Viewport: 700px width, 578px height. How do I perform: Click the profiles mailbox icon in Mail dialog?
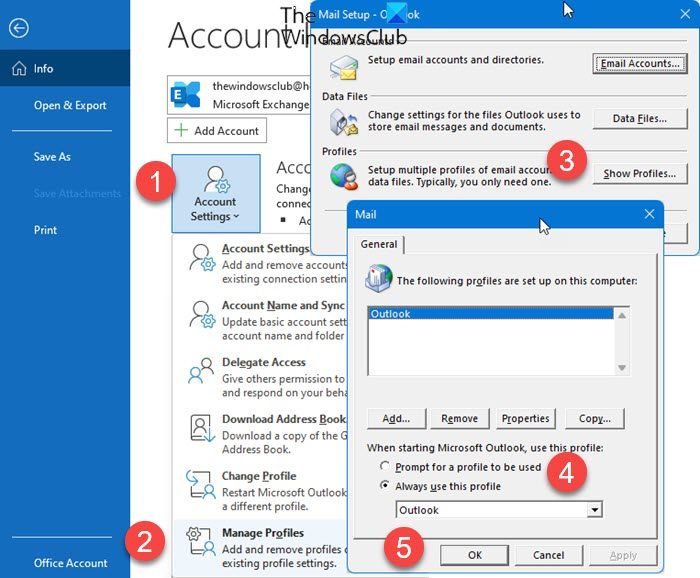379,278
